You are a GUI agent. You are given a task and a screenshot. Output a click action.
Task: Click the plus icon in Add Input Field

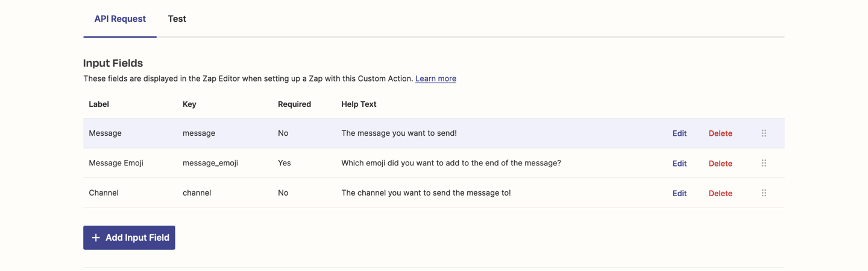(x=95, y=238)
